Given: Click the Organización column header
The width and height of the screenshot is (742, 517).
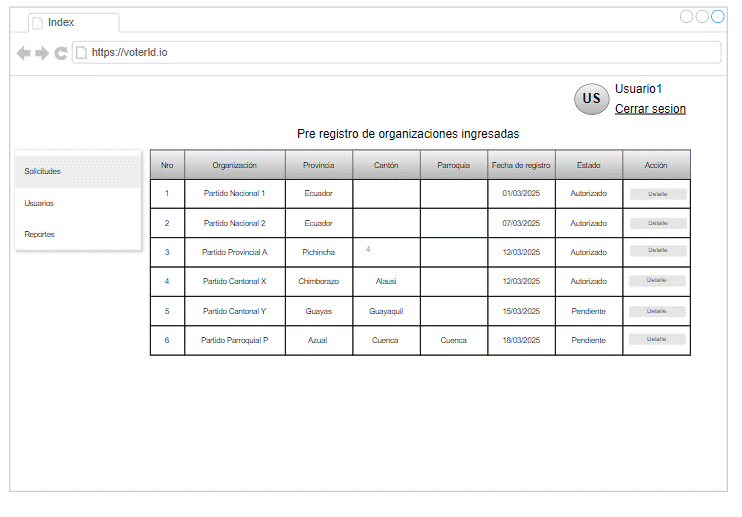Looking at the screenshot, I should coord(235,165).
